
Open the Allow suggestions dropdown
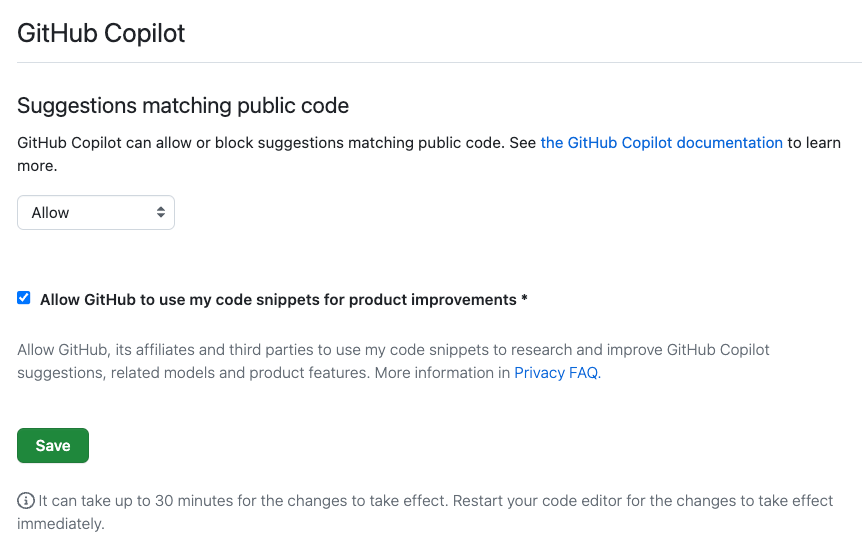pyautogui.click(x=96, y=212)
